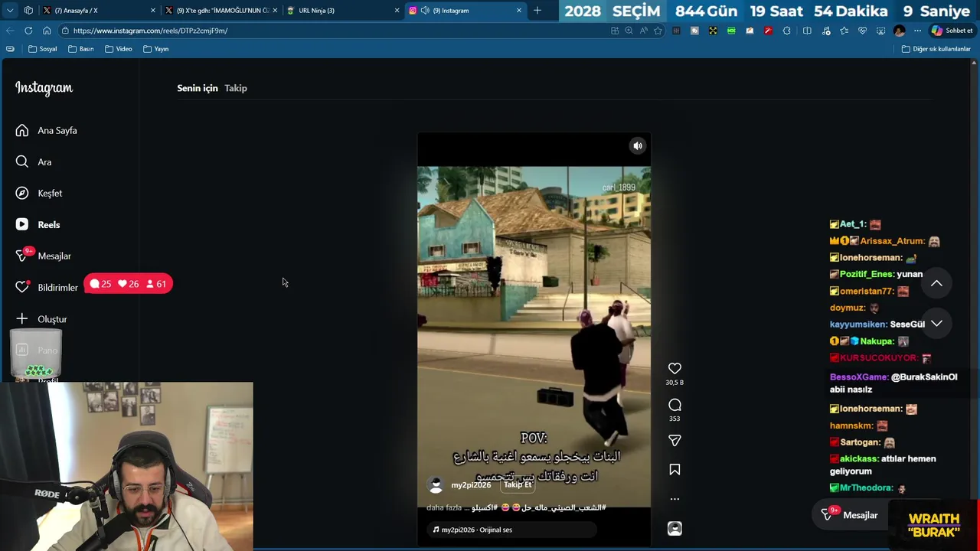Screen dimensions: 980x551
Task: Switch to the X'te gdh browser tab
Action: click(221, 11)
